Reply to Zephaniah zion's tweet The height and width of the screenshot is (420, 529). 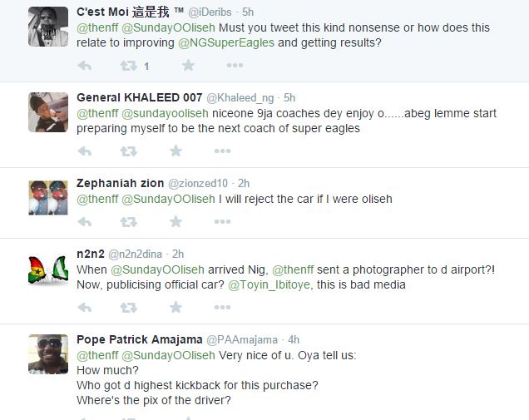[x=84, y=222]
